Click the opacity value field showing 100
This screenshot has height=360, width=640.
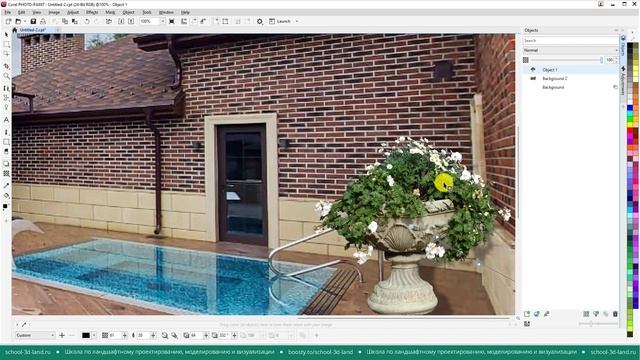610,60
